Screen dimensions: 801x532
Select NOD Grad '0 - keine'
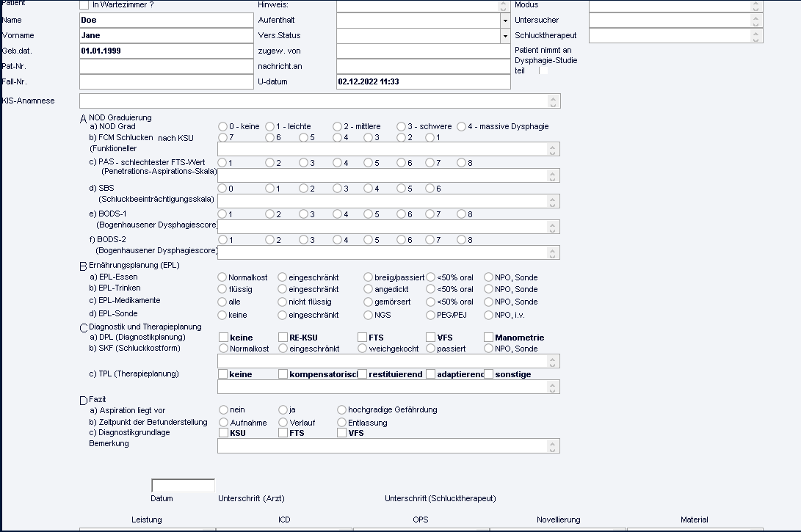tap(222, 127)
